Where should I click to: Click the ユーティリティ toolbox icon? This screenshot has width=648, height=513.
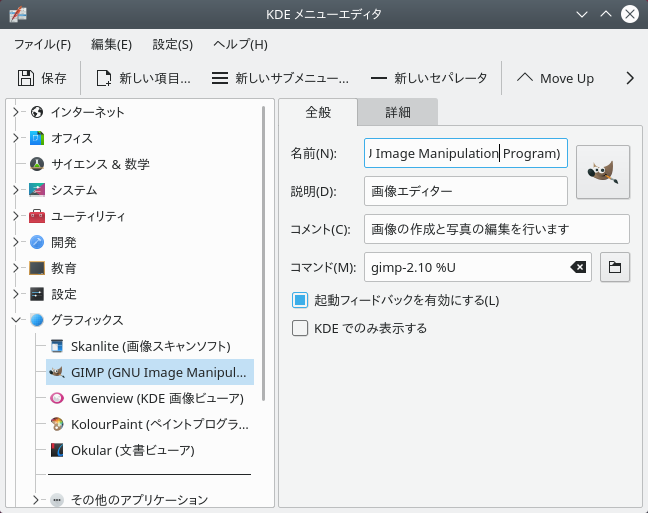37,216
